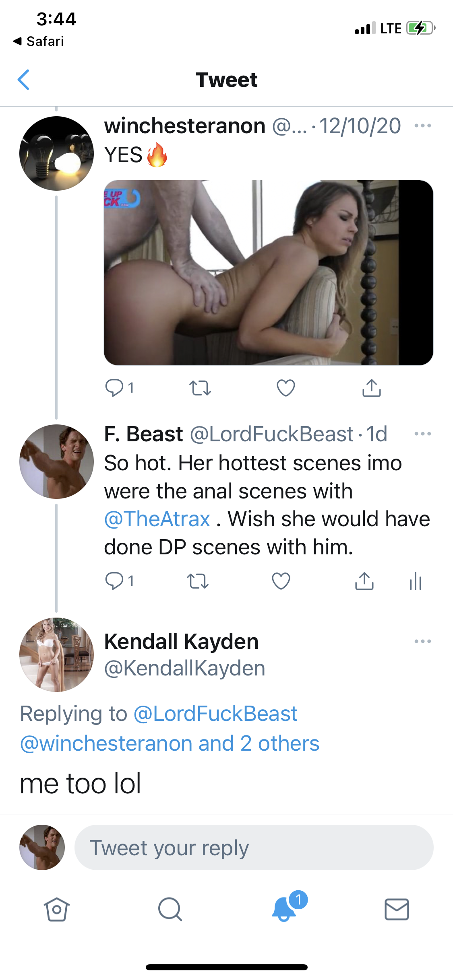
Task: View tweet activity analytics on F. Beast's tweet
Action: click(415, 581)
